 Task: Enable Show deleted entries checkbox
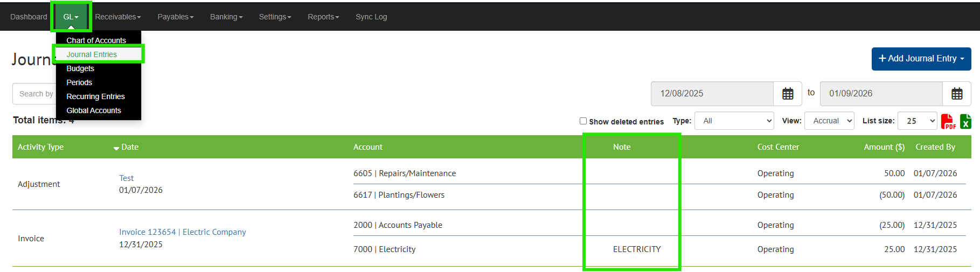point(583,121)
